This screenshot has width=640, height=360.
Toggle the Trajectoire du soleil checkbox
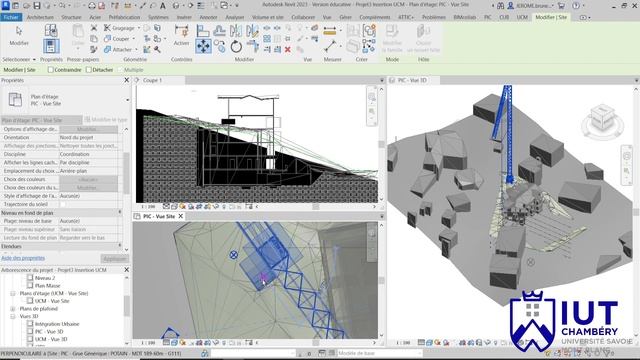[63, 204]
